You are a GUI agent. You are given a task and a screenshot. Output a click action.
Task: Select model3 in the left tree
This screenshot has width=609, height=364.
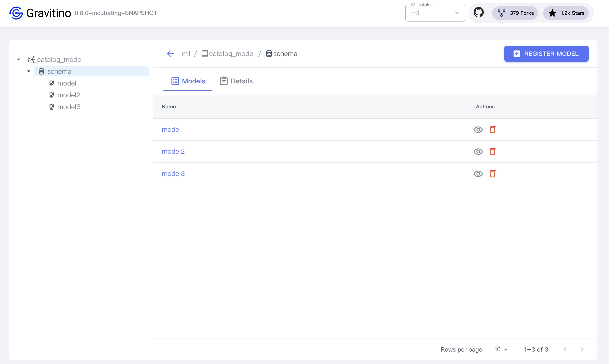tap(69, 107)
